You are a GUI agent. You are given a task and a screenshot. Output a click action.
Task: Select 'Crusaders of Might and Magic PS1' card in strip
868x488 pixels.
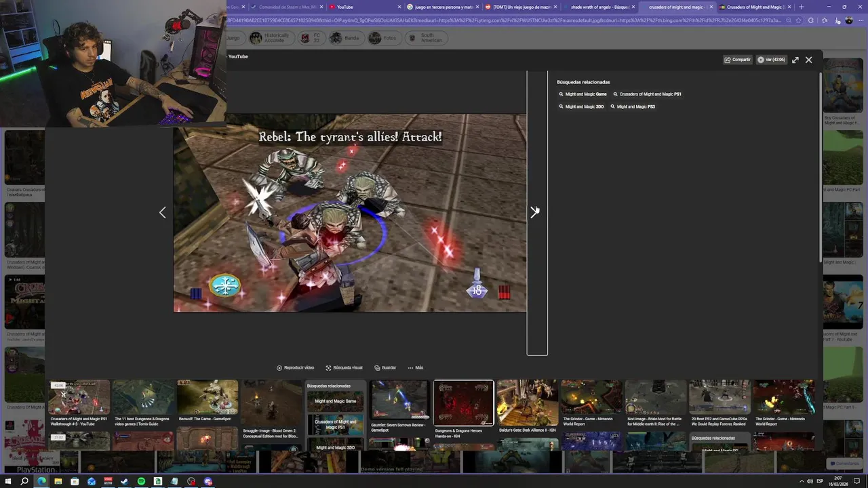click(336, 424)
